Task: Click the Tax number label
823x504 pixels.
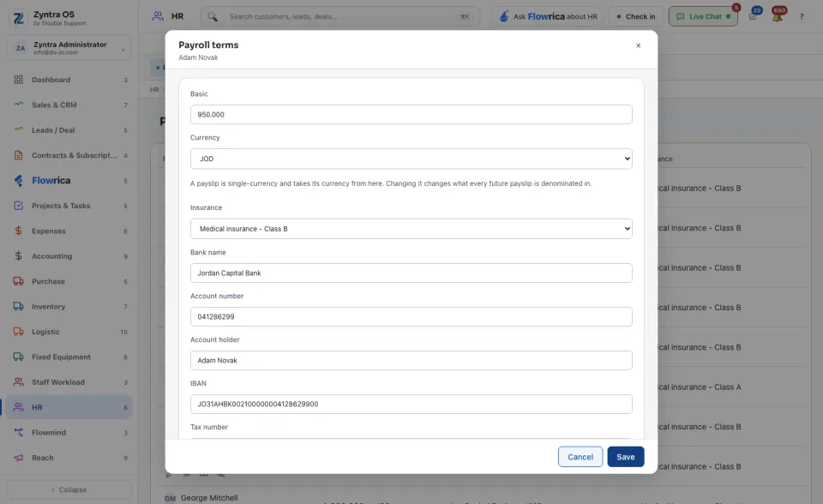Action: 209,428
